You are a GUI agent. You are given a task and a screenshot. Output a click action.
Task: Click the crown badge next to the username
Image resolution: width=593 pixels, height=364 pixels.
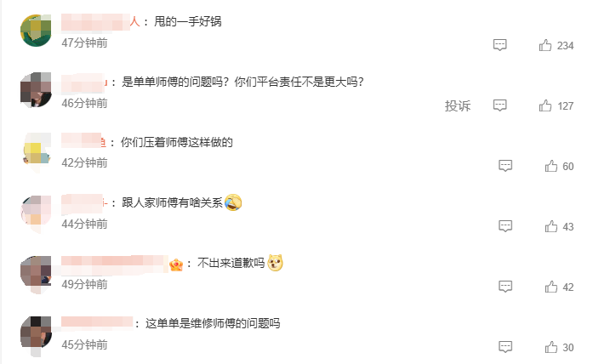pos(176,264)
